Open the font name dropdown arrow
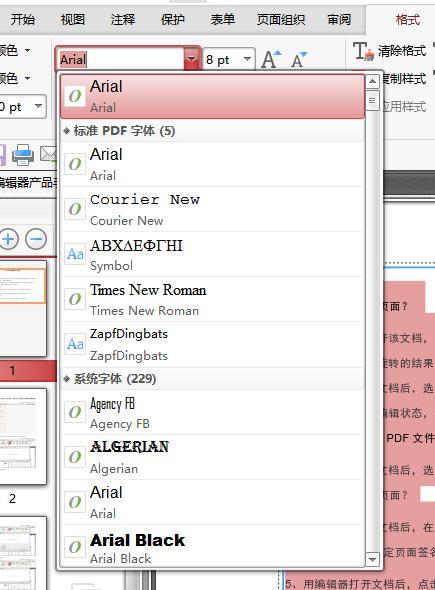Screen dimensions: 435x590 [x=192, y=59]
